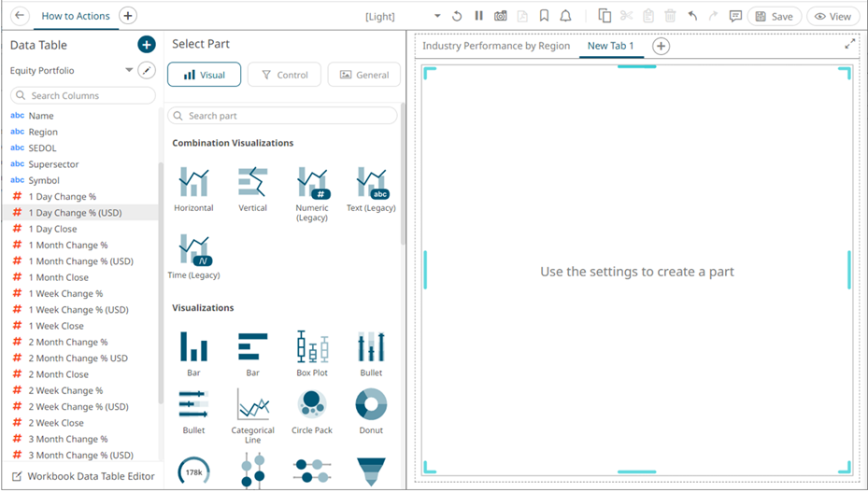The width and height of the screenshot is (868, 492).
Task: Click the camera snapshot icon
Action: point(501,17)
